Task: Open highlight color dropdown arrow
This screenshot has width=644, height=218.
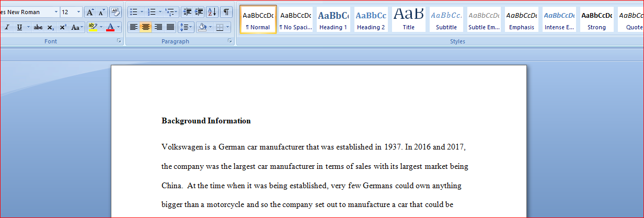Action: [100, 27]
